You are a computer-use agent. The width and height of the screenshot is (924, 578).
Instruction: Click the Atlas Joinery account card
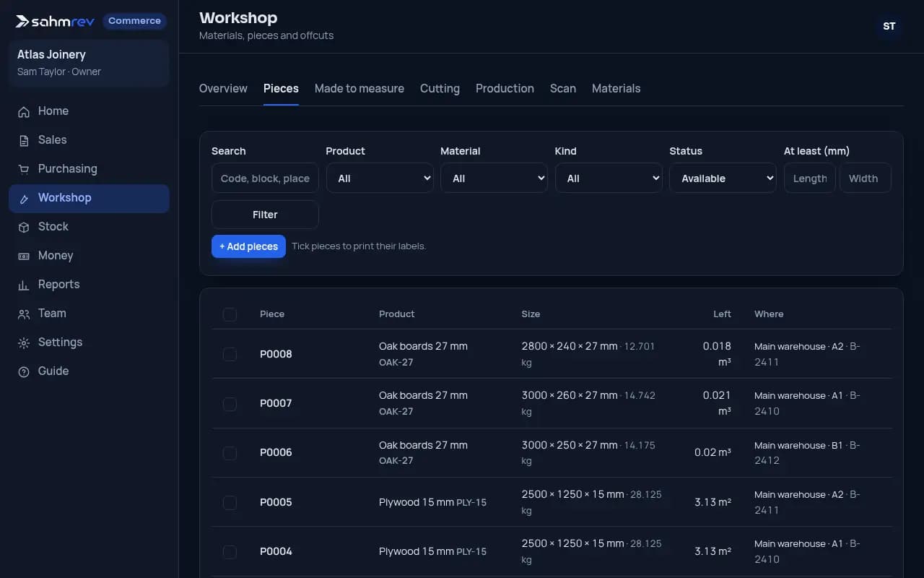pos(89,63)
